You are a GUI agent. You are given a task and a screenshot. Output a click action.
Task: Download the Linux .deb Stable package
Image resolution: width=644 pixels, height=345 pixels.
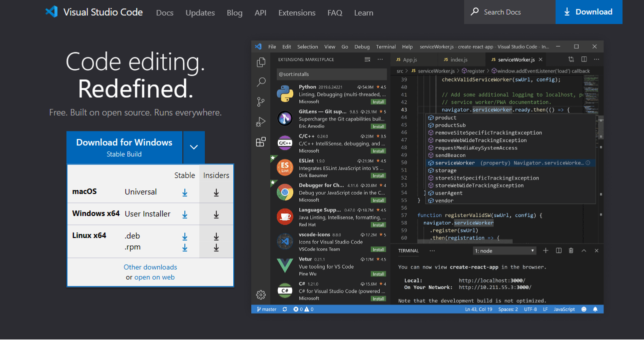(x=185, y=236)
